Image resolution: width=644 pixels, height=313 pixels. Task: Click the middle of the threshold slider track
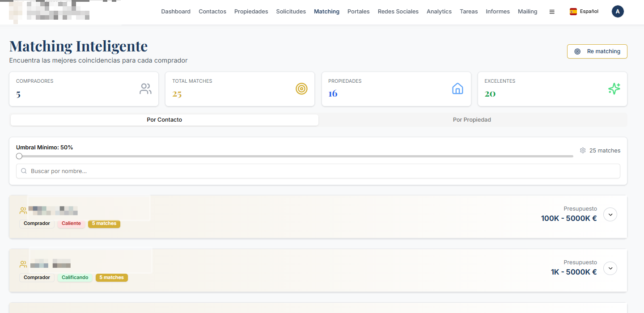pos(295,156)
